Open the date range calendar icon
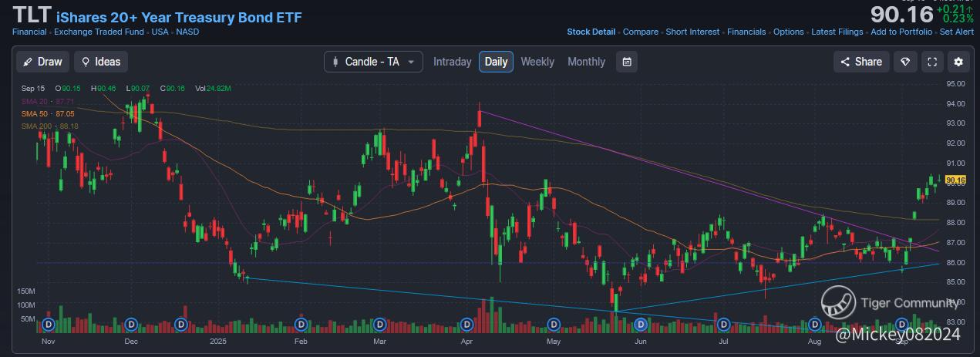The width and height of the screenshot is (980, 357). [628, 62]
